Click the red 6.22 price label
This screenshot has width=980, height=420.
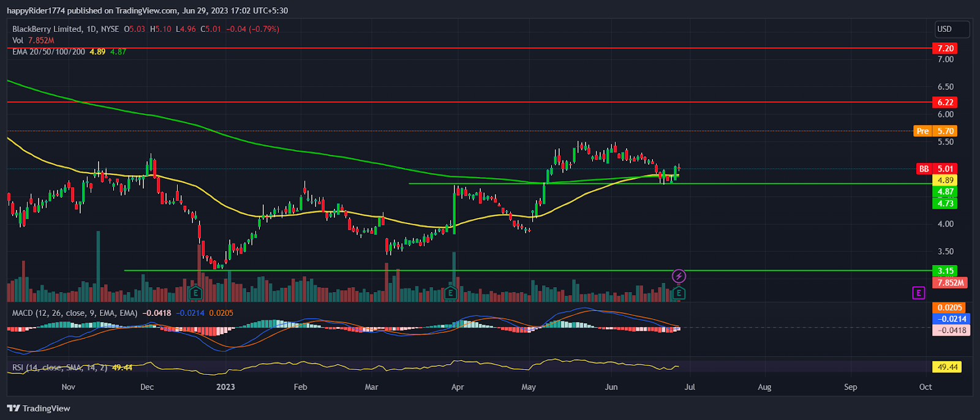tap(944, 102)
